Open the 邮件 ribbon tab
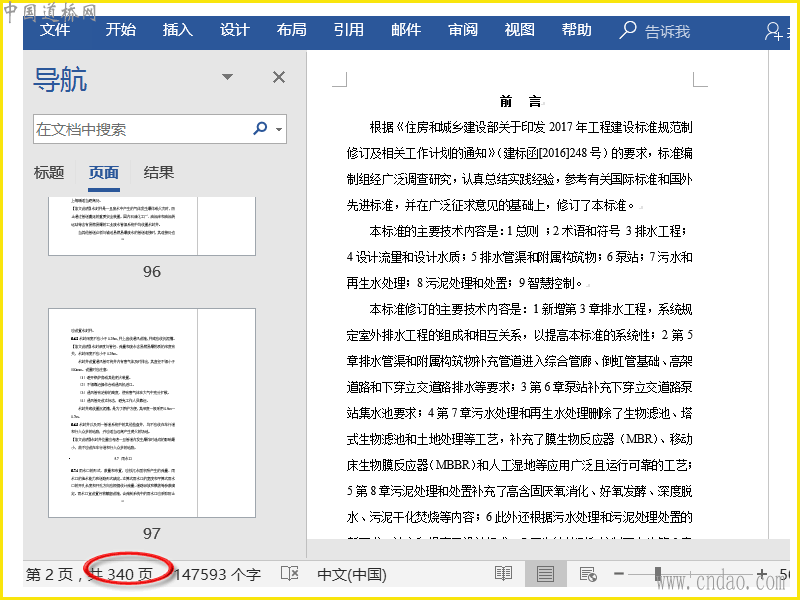800x600 pixels. click(406, 30)
